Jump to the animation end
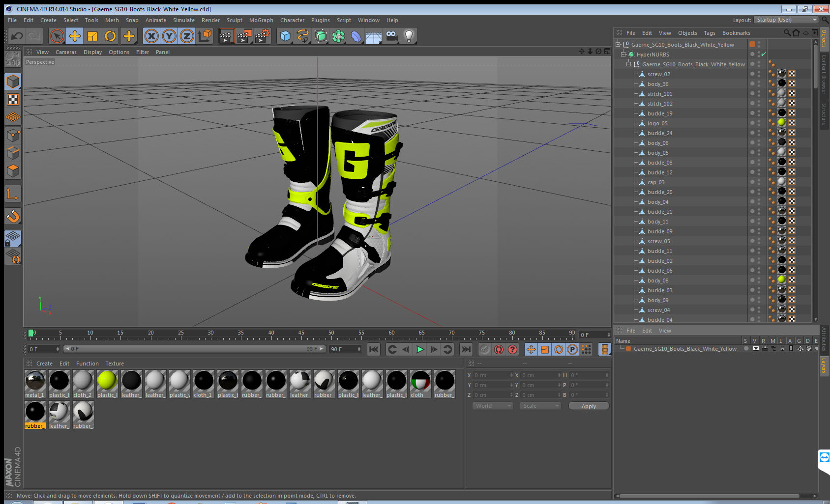 coord(466,349)
